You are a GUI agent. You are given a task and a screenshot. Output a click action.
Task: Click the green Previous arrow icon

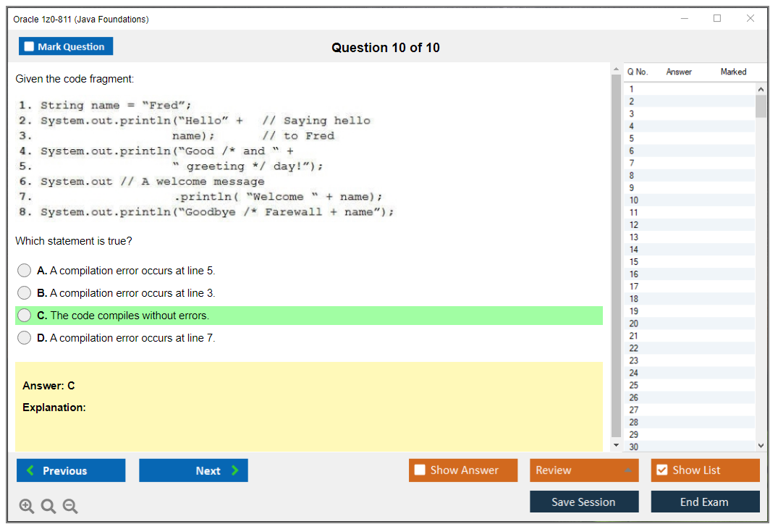pyautogui.click(x=30, y=470)
